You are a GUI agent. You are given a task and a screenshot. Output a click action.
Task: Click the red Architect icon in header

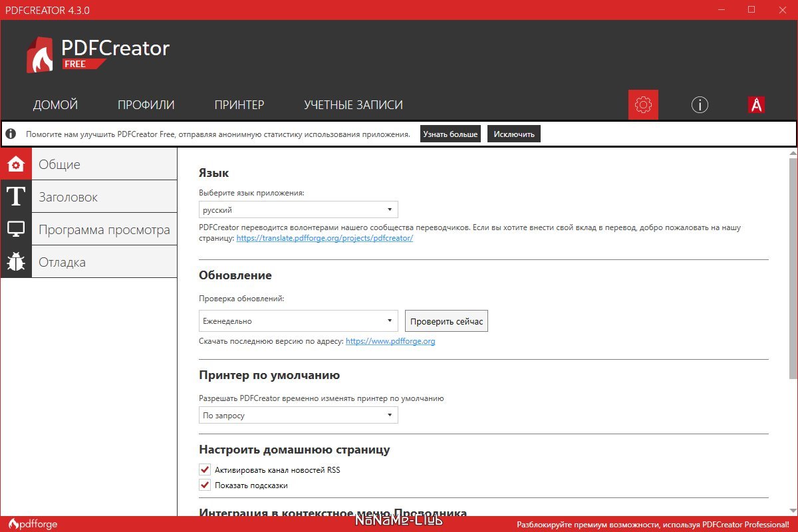point(756,105)
